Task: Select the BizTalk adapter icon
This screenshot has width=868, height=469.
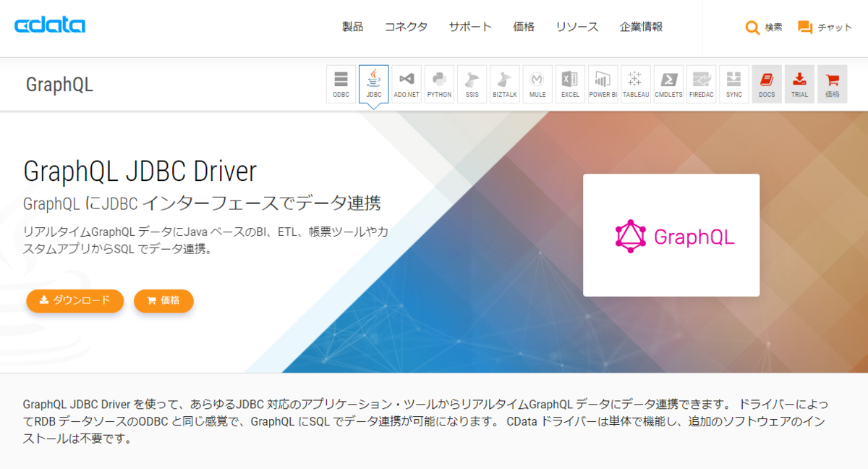Action: (x=505, y=84)
